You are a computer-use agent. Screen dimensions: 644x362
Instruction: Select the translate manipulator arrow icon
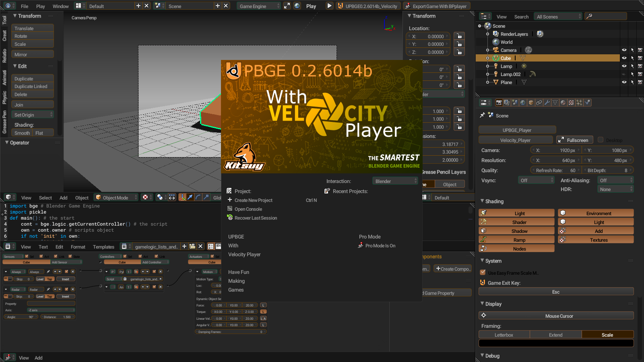[190, 197]
